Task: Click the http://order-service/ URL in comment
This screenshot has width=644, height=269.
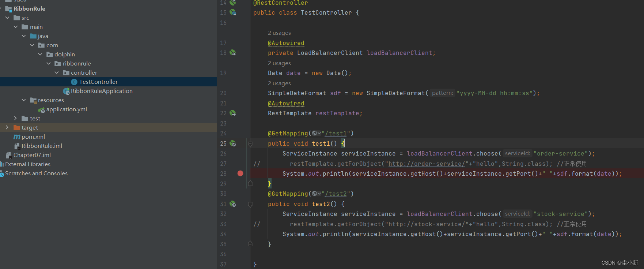Action: pos(427,164)
